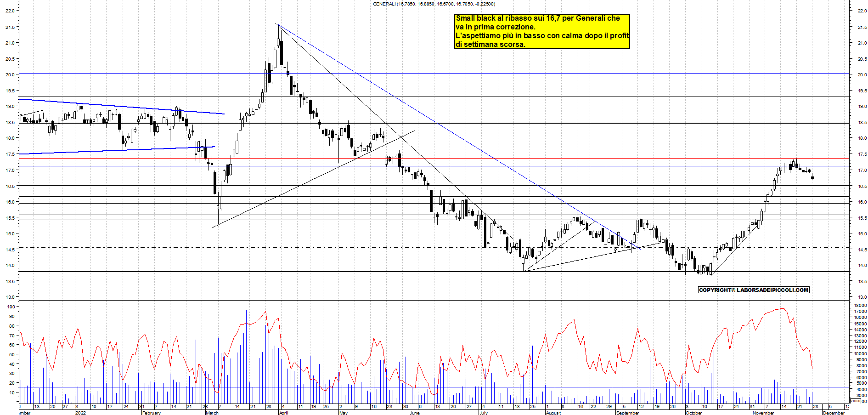
Task: Click the right-axis '13.0' price label
Action: 862,297
